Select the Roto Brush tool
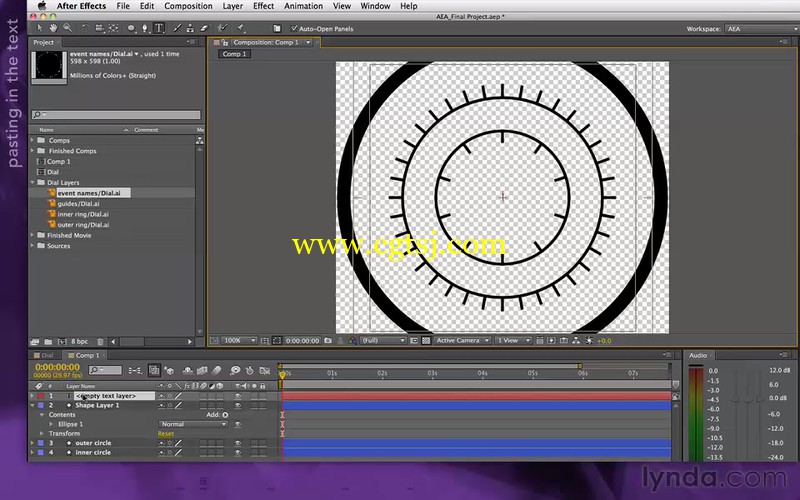The width and height of the screenshot is (800, 500). pos(222,29)
